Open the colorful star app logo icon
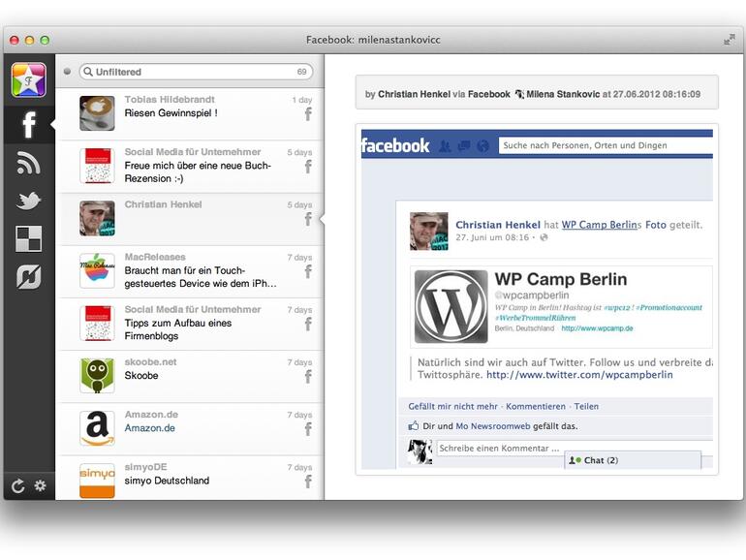This screenshot has width=746, height=560. coord(28,79)
